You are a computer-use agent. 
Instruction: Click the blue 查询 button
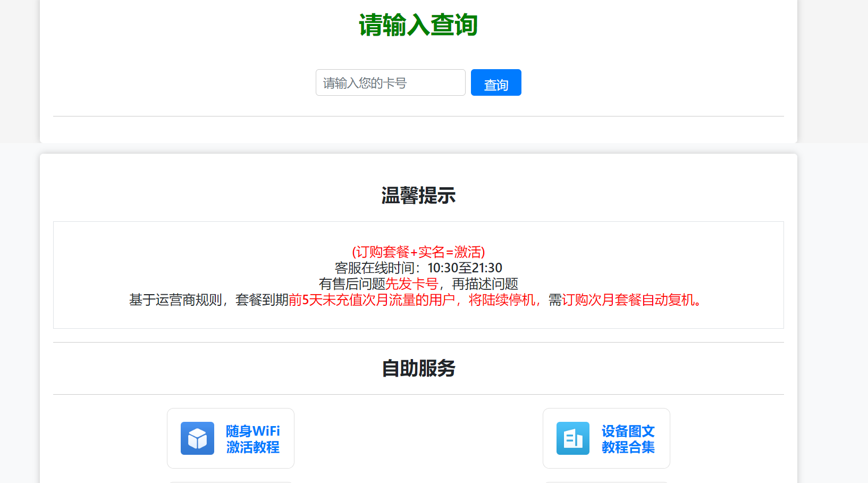[x=496, y=82]
